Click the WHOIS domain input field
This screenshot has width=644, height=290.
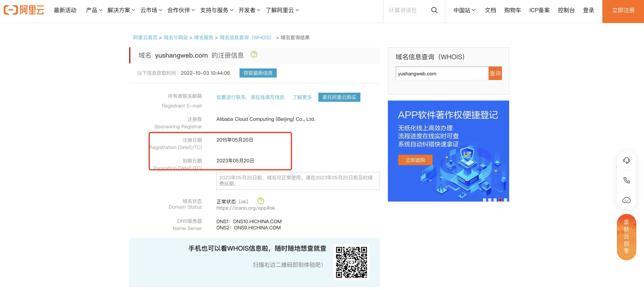point(442,74)
